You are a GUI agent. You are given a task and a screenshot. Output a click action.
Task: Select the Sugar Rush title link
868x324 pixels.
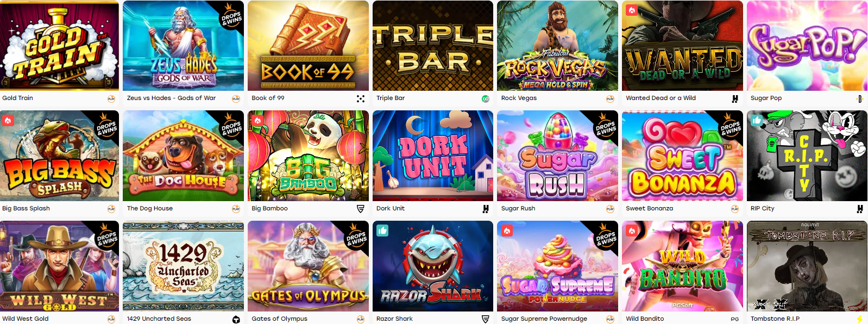(x=518, y=208)
